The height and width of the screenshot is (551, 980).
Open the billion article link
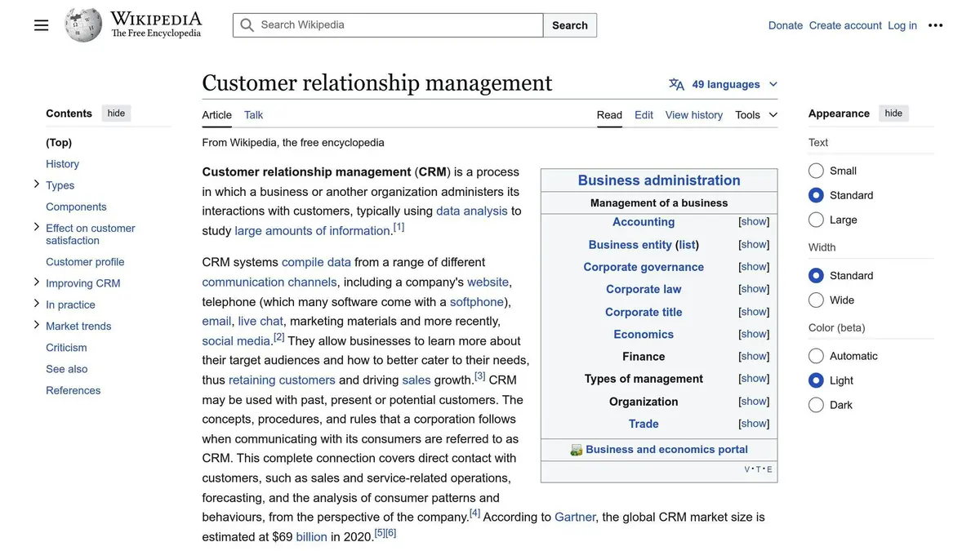coord(311,536)
